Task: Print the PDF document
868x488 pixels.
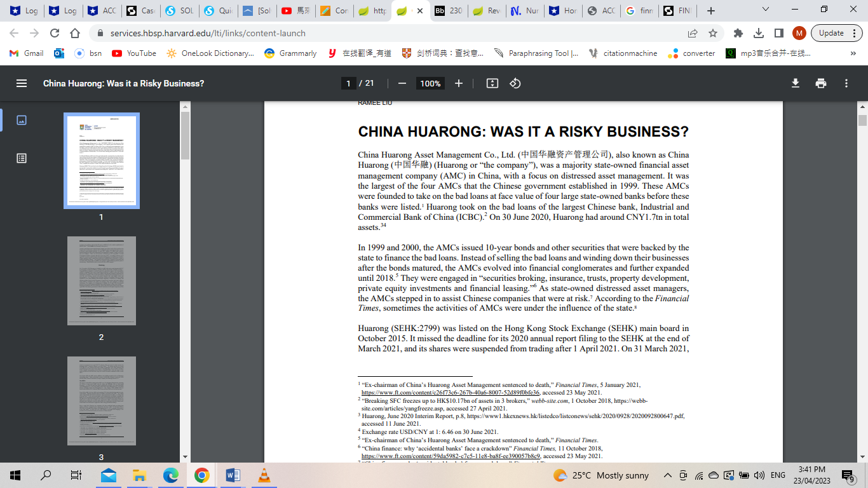Action: 821,83
